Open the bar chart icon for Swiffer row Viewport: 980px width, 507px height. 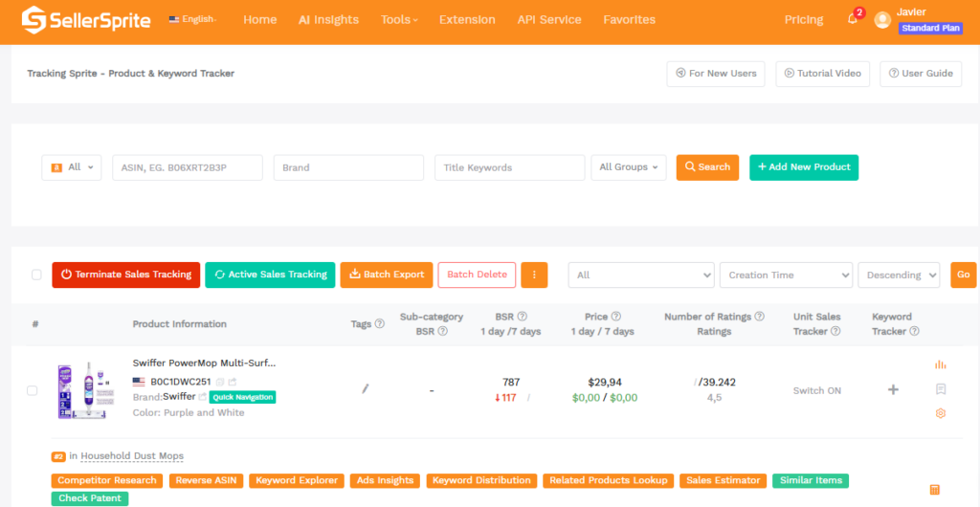click(x=940, y=364)
